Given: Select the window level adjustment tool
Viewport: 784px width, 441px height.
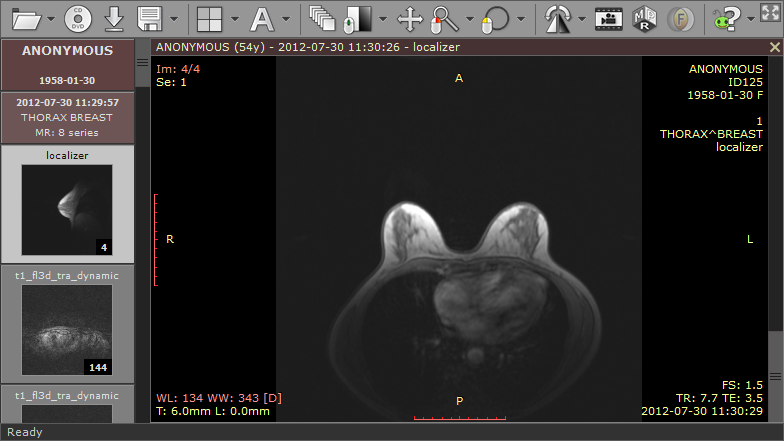Looking at the screenshot, I should [x=358, y=19].
